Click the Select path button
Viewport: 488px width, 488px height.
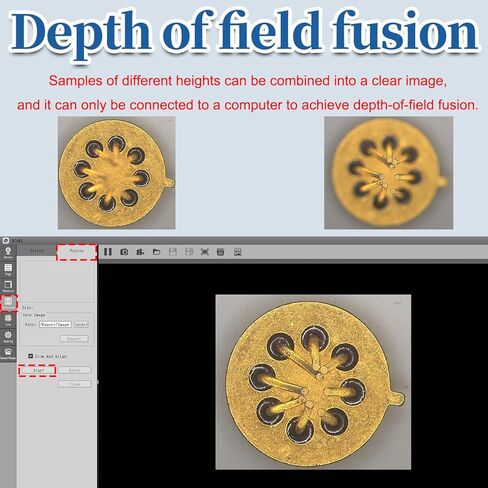(81, 324)
